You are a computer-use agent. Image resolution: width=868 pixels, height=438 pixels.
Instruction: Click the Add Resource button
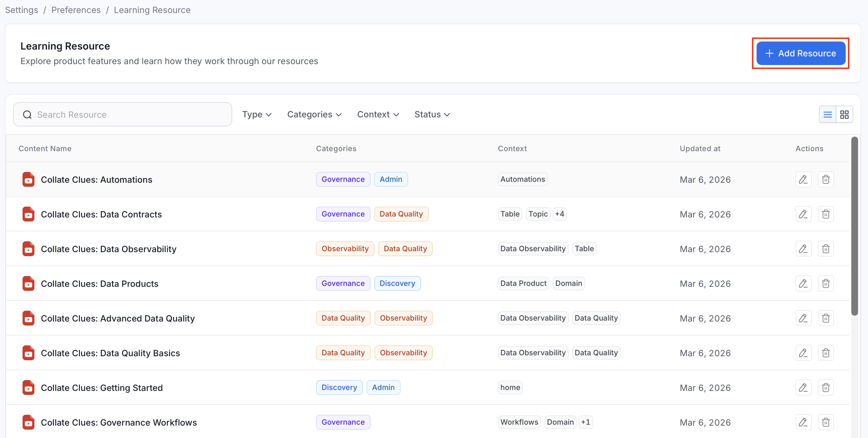click(x=801, y=53)
